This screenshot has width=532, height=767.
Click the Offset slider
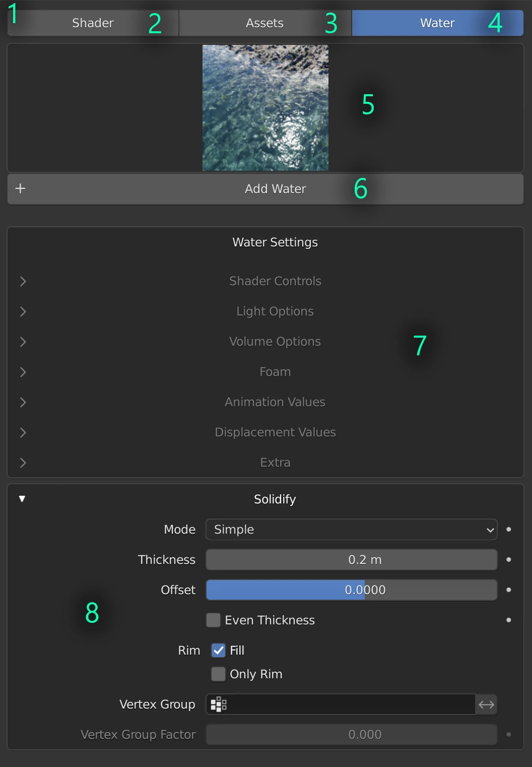coord(351,590)
